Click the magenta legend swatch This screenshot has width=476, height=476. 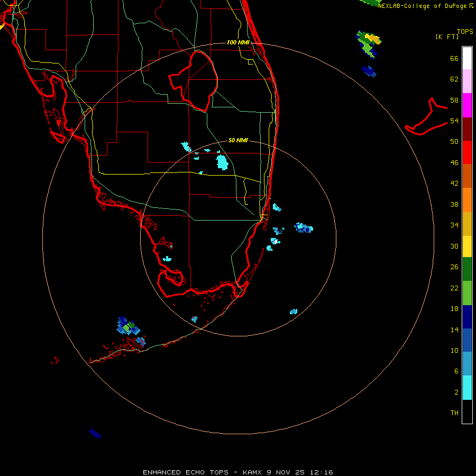(467, 105)
